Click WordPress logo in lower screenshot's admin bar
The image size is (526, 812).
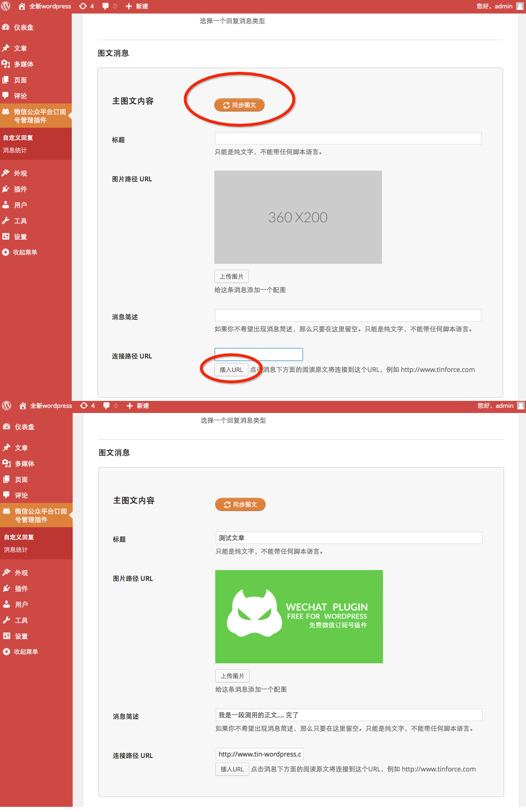(x=7, y=406)
